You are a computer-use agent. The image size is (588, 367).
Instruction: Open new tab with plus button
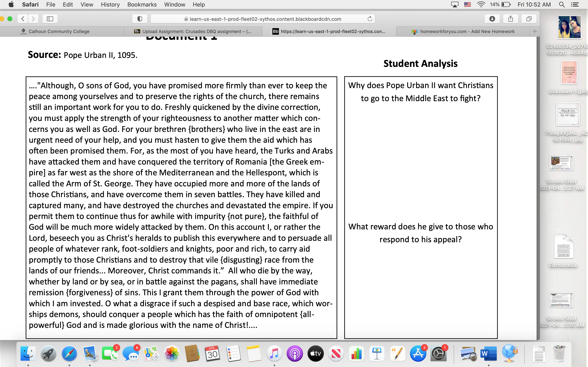(x=535, y=31)
